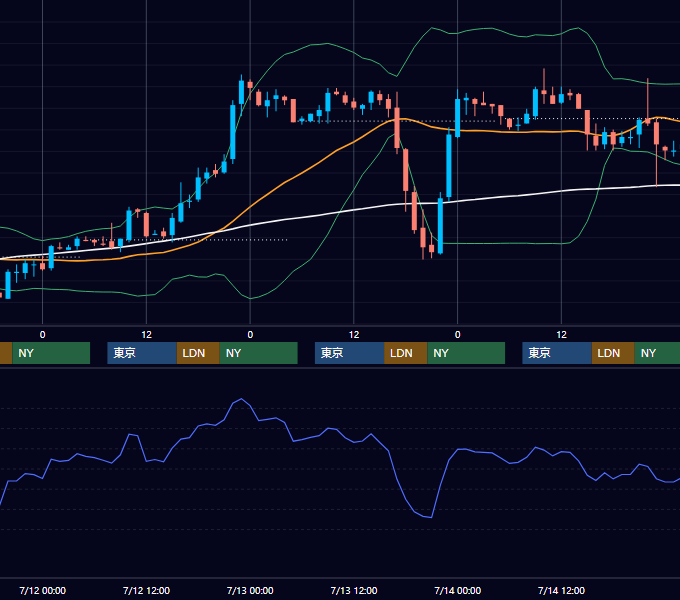Click the 7/12 00:00 date label

tap(42, 590)
